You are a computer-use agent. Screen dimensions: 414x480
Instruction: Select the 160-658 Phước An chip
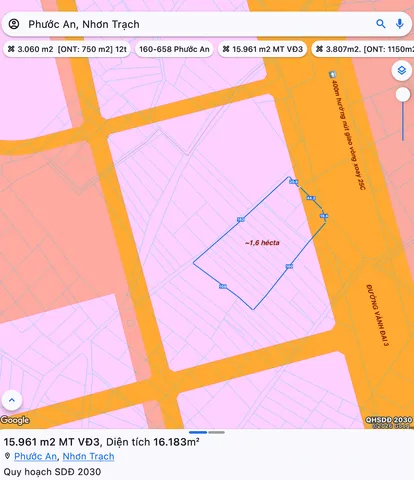(x=174, y=49)
